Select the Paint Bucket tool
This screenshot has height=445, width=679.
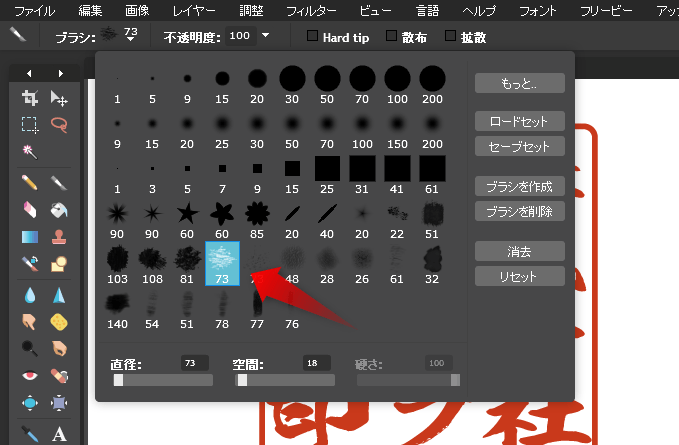point(59,210)
